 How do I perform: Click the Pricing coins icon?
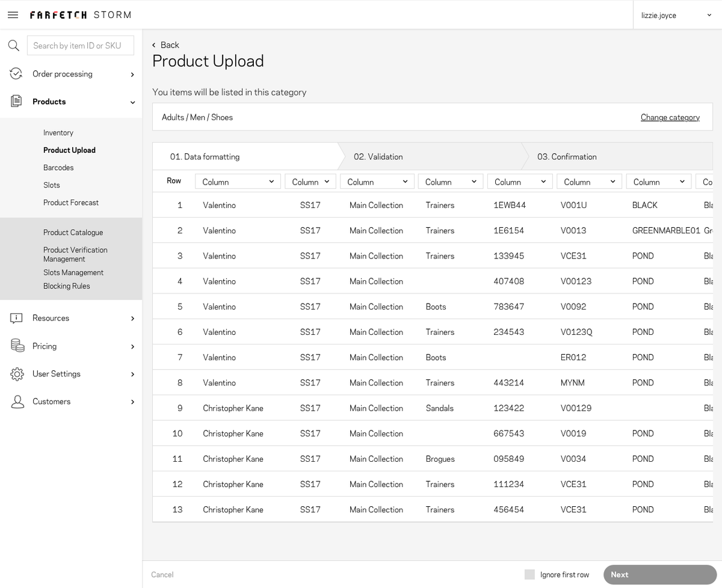17,346
